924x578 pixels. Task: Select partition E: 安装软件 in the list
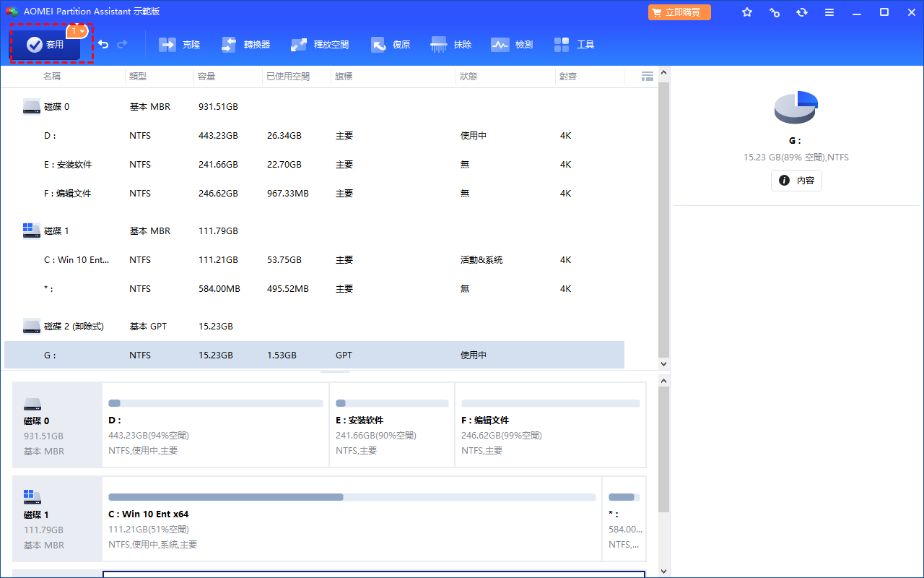click(x=314, y=165)
